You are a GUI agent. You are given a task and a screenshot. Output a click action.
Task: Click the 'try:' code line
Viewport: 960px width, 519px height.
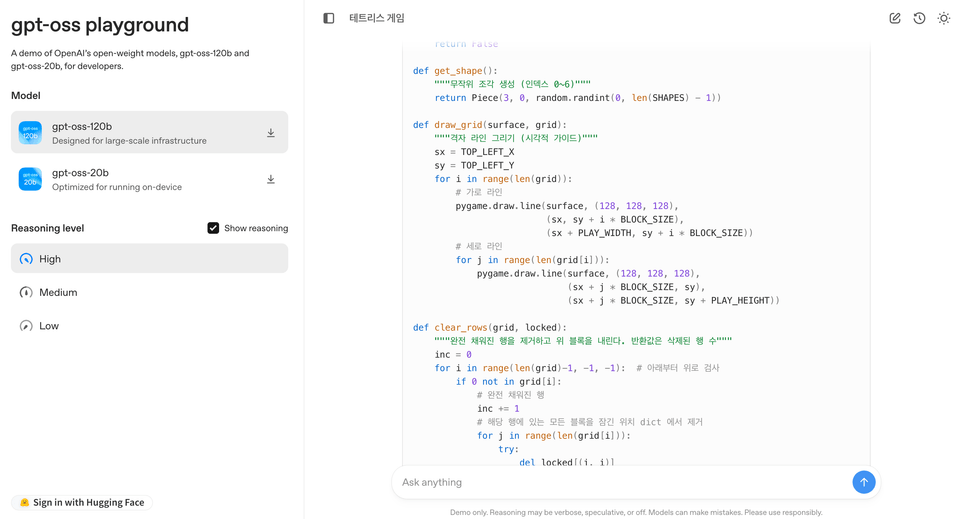pyautogui.click(x=508, y=449)
